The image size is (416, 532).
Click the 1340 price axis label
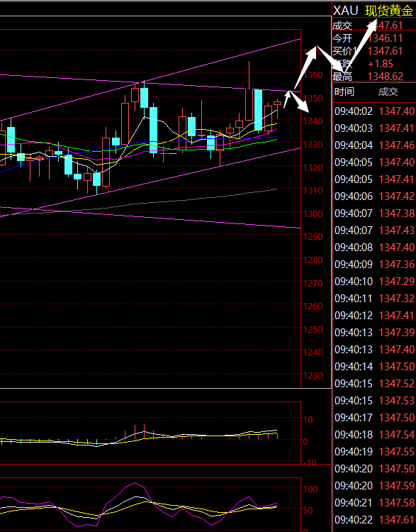coord(313,121)
